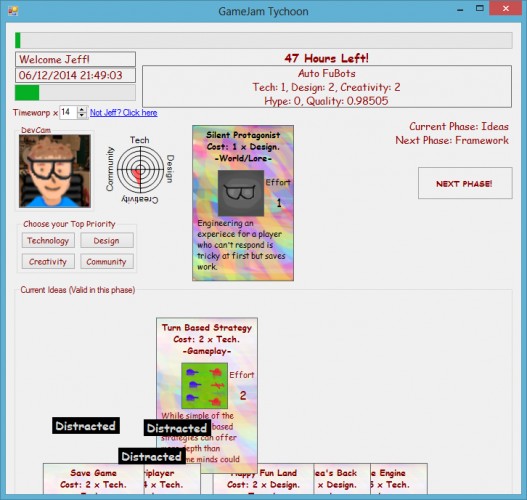
Task: Click 'Next Phase: Framework' label
Action: [x=452, y=140]
